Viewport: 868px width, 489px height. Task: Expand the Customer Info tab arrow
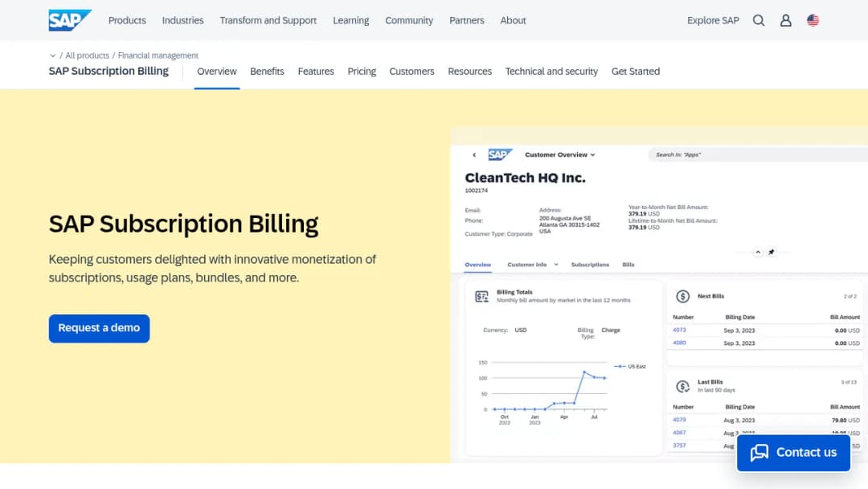tap(556, 265)
